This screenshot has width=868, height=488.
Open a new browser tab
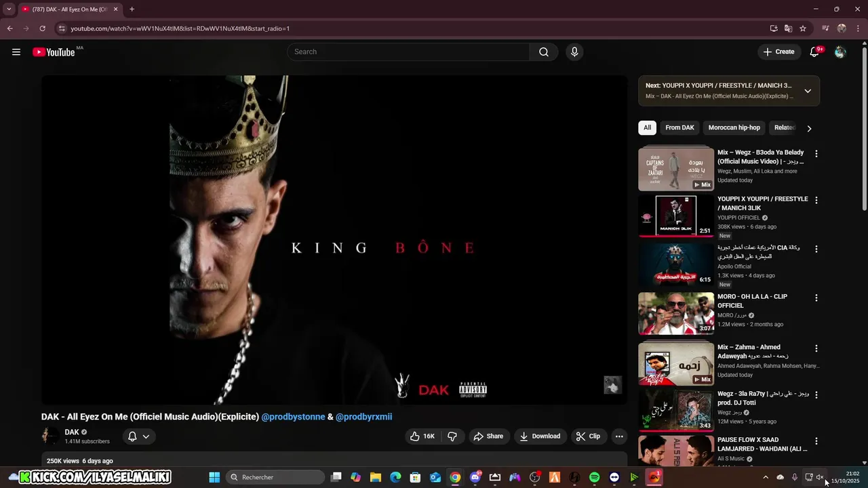click(x=132, y=9)
